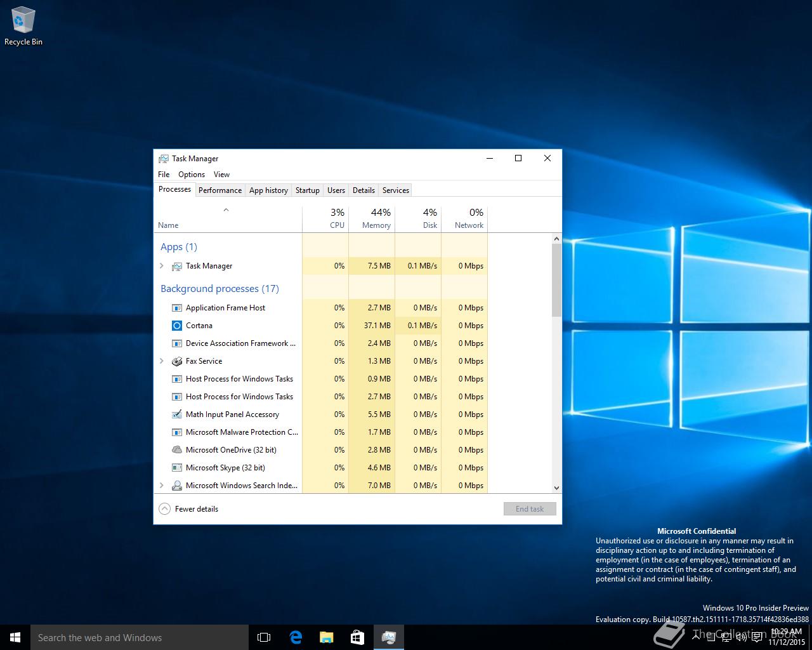
Task: Click the Microsoft Windows Search Indexer icon
Action: (177, 486)
